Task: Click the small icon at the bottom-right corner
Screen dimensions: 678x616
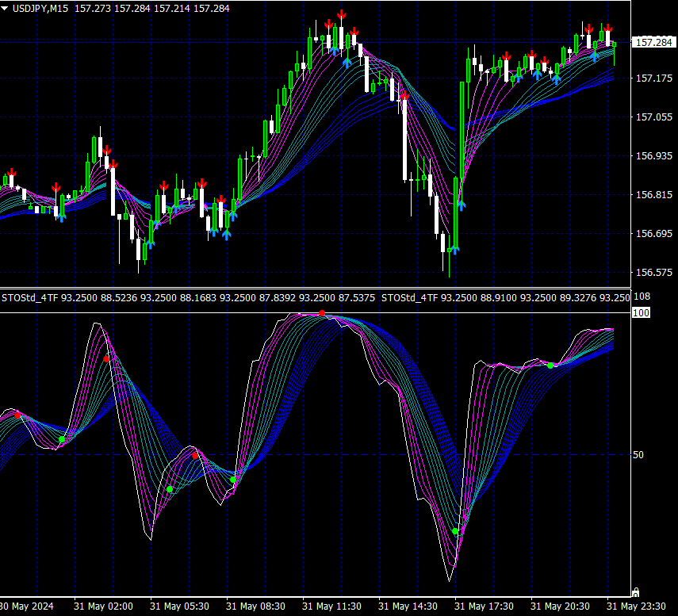Action: 634,591
